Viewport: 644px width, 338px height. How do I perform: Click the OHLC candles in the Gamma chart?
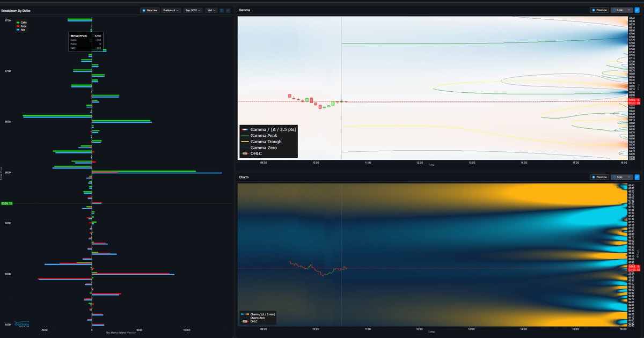[x=318, y=101]
